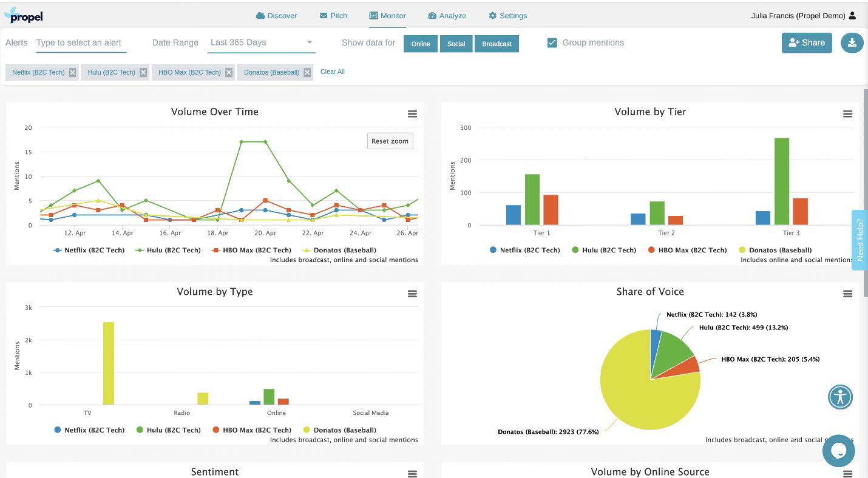Open the Volume by Tier chart menu
This screenshot has height=478, width=868.
pyautogui.click(x=848, y=113)
